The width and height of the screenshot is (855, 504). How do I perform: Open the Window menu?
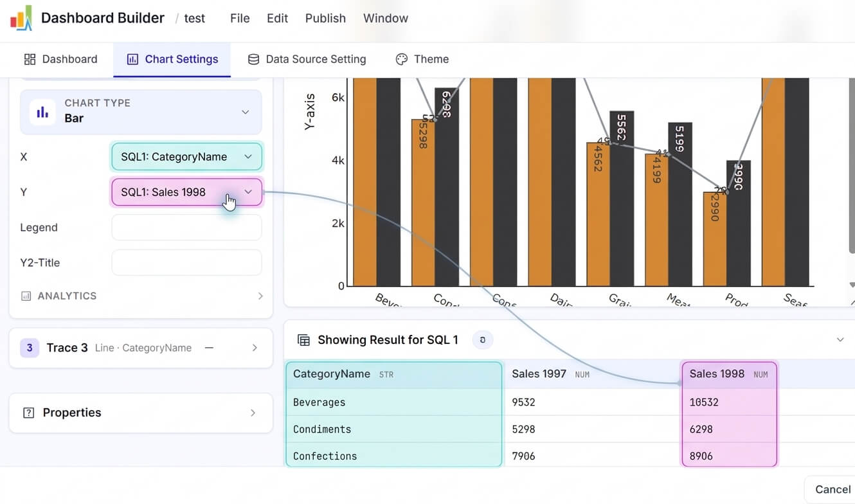386,18
